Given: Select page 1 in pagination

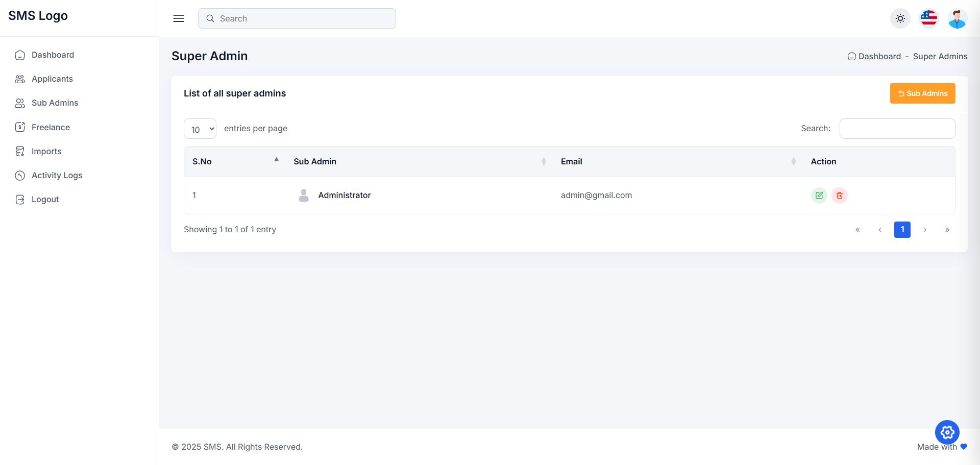Looking at the screenshot, I should coord(902,230).
